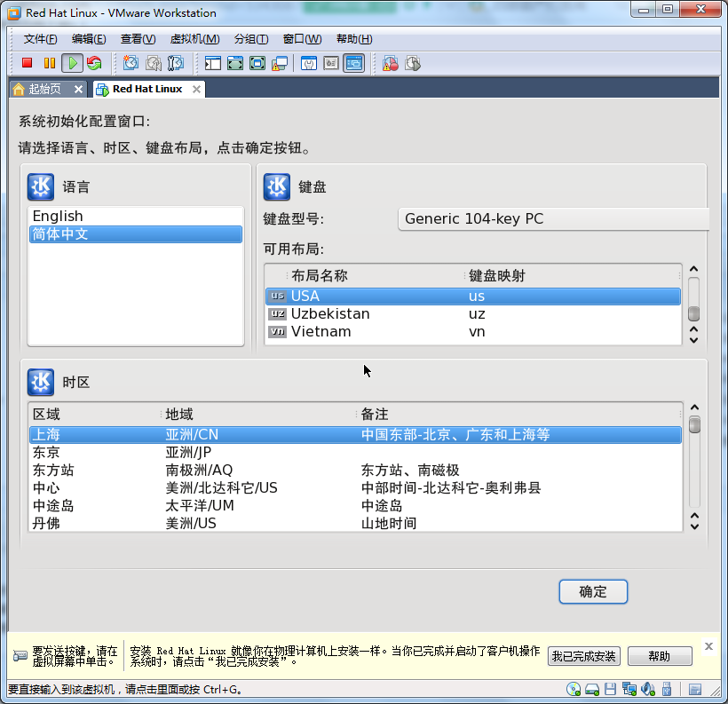The height and width of the screenshot is (704, 728).
Task: Select the USA keyboard layout row
Action: (x=472, y=297)
